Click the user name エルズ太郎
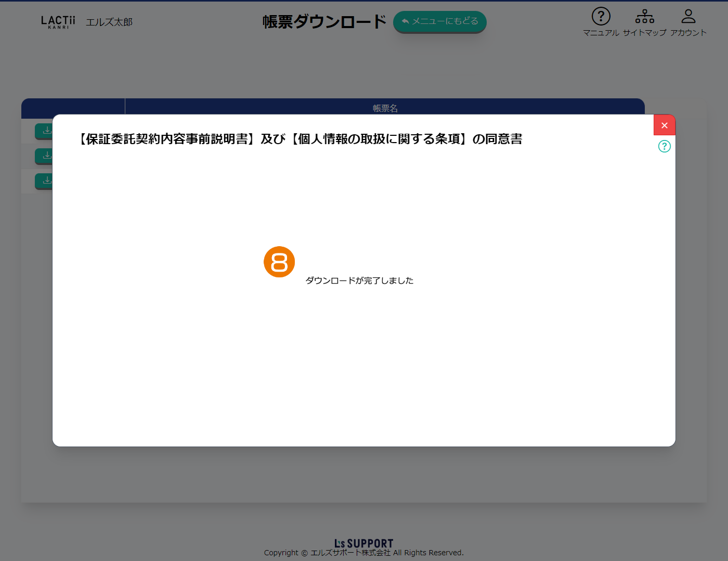 pos(109,22)
